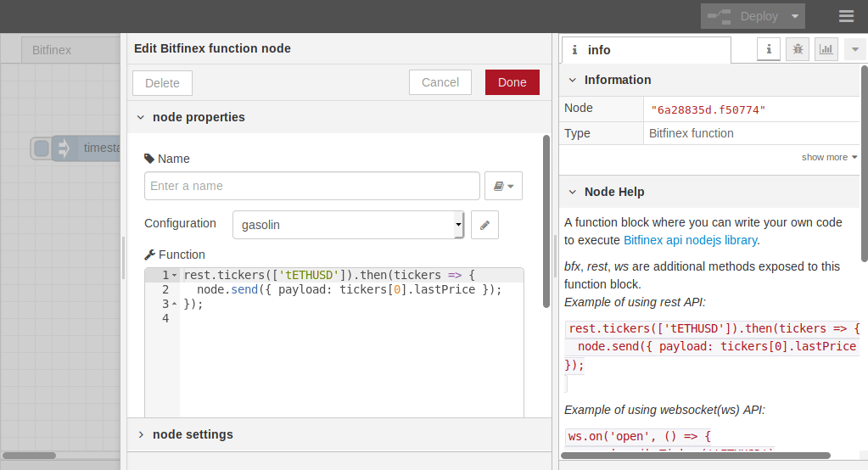Switch to the debug messages bug icon
The height and width of the screenshot is (470, 868).
pos(797,49)
